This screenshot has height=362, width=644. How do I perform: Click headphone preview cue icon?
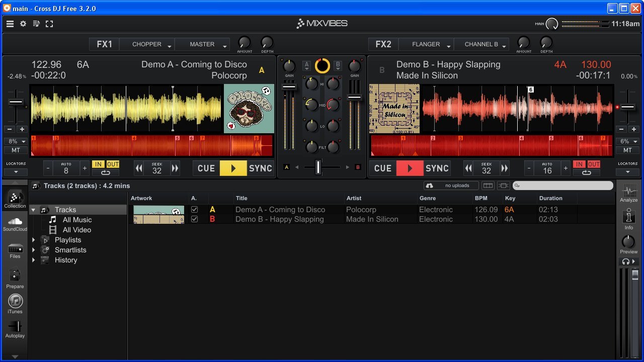tap(628, 261)
